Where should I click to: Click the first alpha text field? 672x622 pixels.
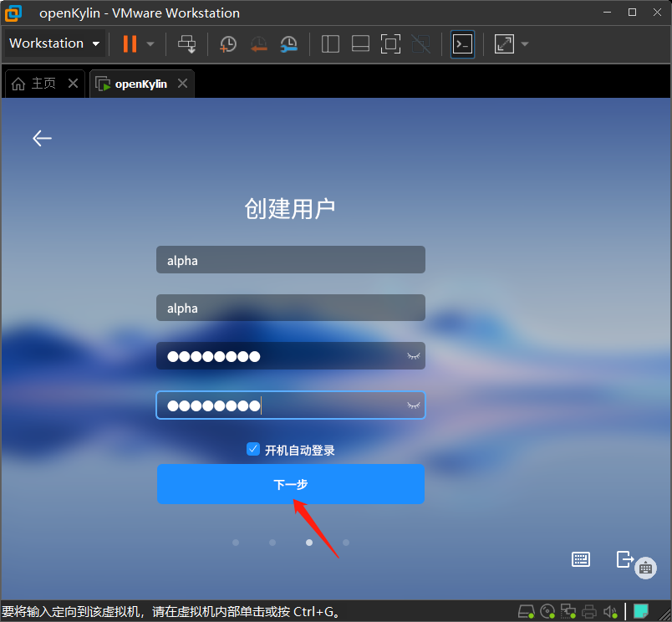tap(291, 260)
